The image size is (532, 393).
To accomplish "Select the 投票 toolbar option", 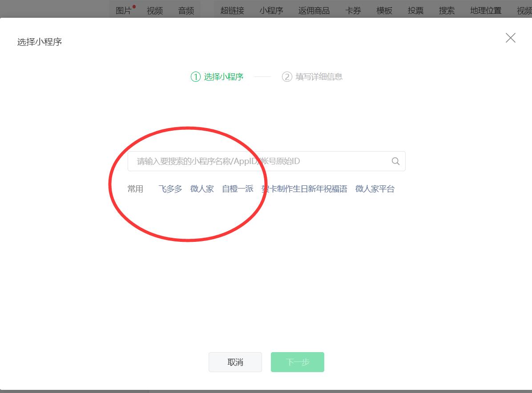I will tap(415, 11).
